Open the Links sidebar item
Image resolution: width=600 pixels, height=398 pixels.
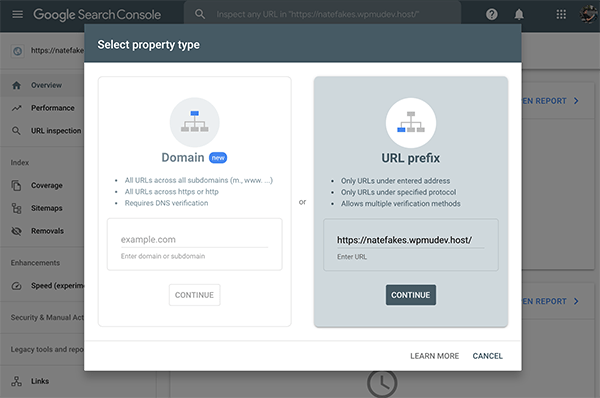click(x=42, y=381)
